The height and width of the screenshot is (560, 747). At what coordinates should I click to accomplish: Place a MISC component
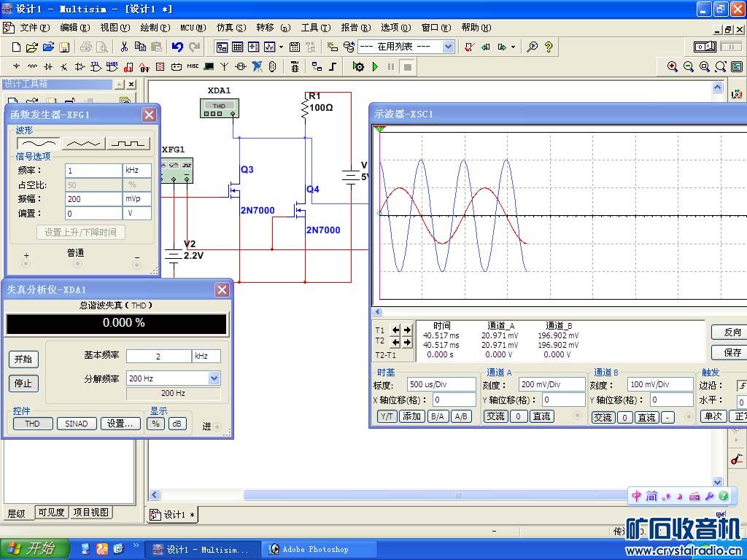193,66
